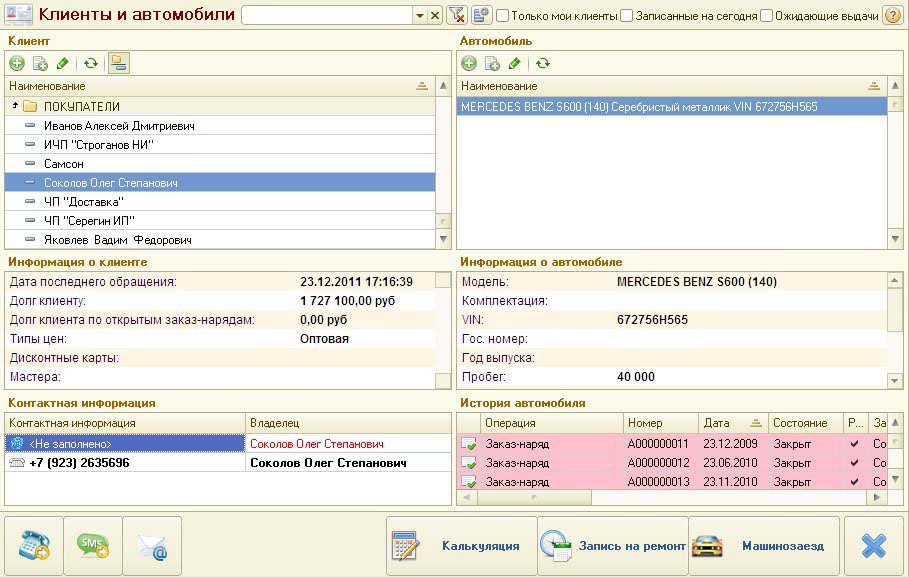Open help with the question mark icon
The image size is (909, 578).
(x=892, y=16)
